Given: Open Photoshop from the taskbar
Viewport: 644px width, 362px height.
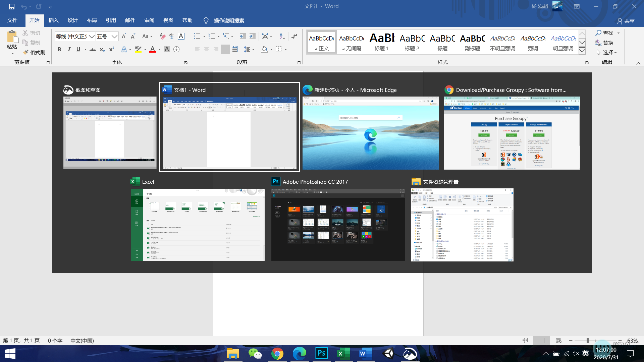Looking at the screenshot, I should 321,353.
